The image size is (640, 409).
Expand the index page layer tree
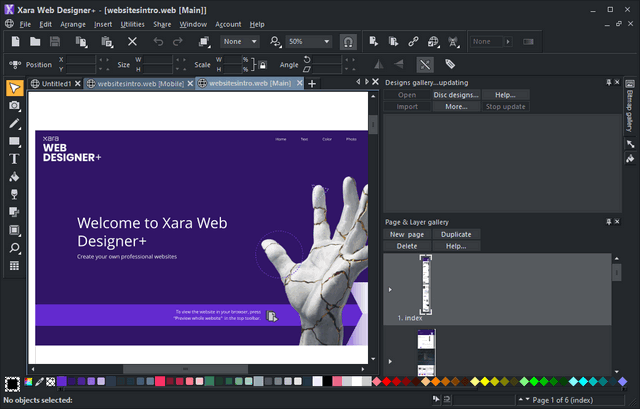coord(390,290)
